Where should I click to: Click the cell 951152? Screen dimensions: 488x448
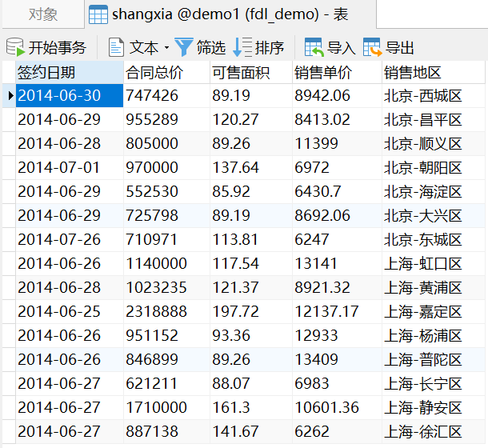[x=167, y=335]
